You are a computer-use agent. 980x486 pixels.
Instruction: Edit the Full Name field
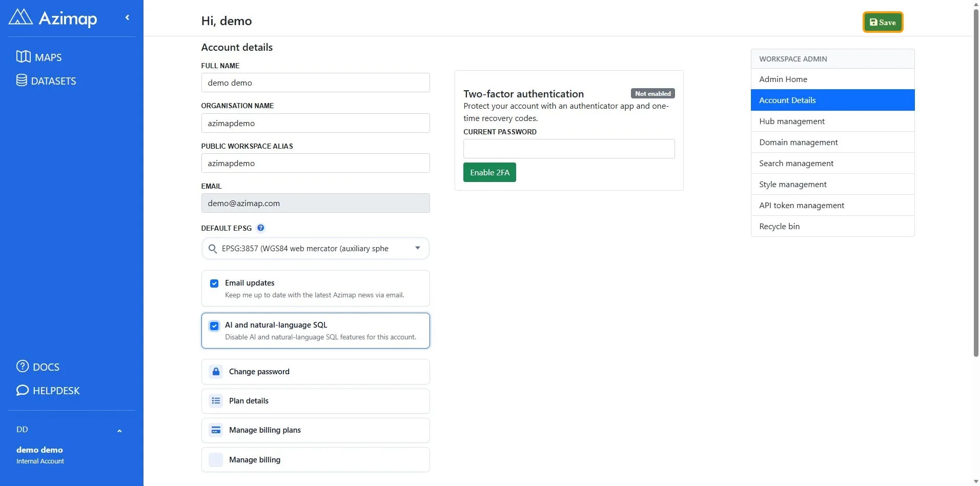pyautogui.click(x=315, y=83)
